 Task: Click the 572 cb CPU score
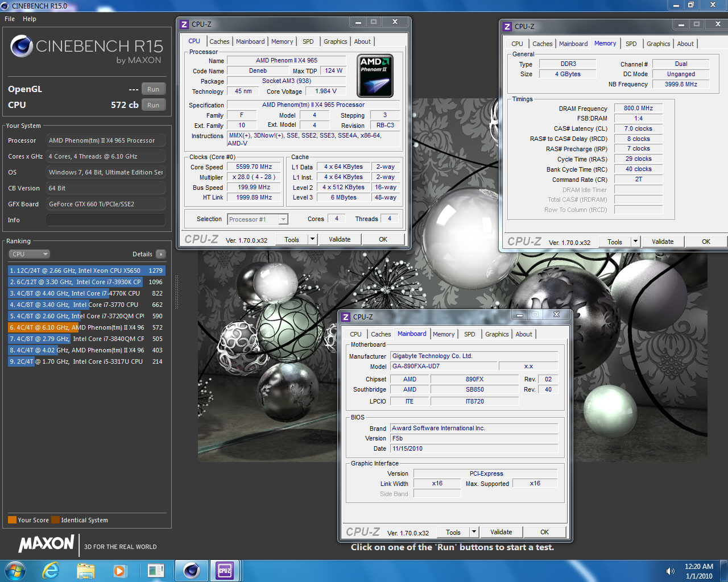tap(125, 105)
